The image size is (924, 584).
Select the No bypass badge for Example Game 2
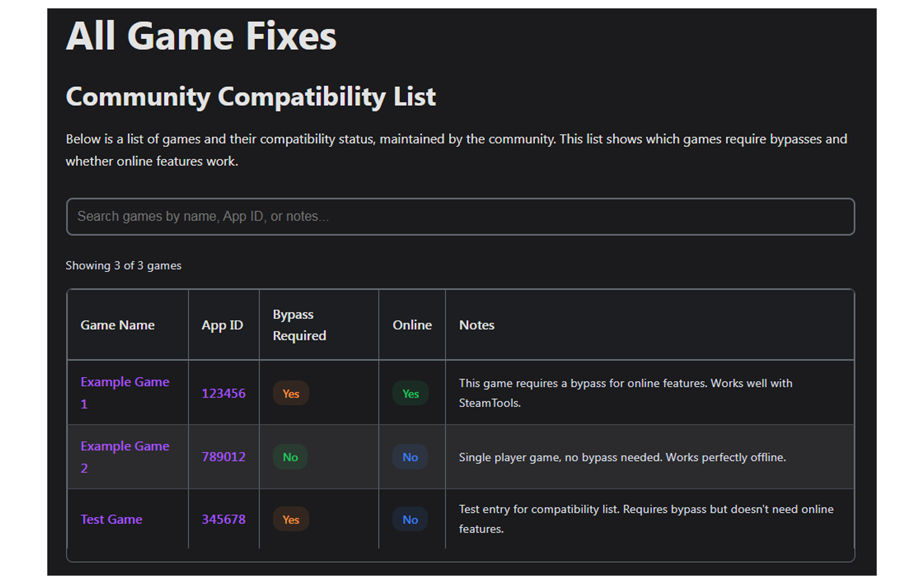click(290, 457)
